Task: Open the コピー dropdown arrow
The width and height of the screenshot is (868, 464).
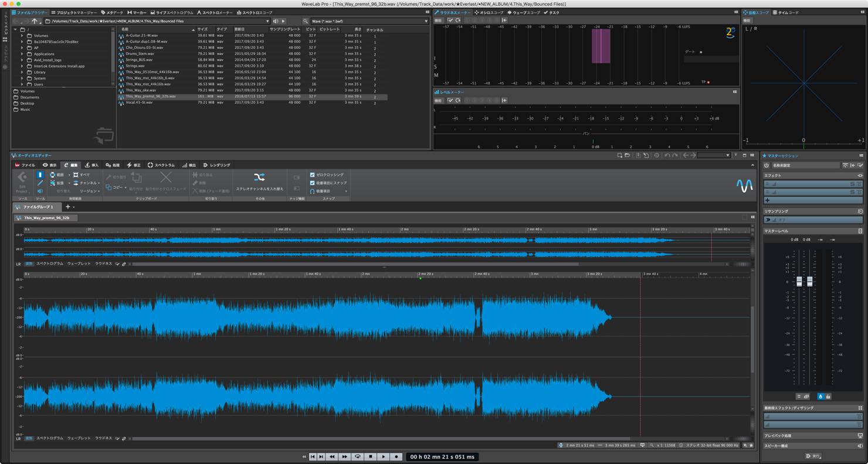Action: pos(126,187)
